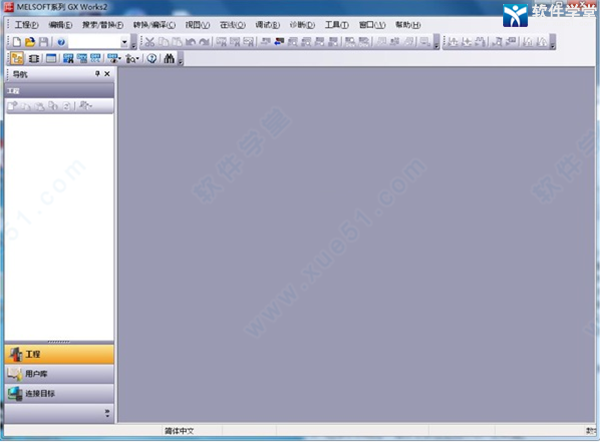This screenshot has height=442, width=600.
Task: Select the 用户库 user library view
Action: click(x=59, y=374)
